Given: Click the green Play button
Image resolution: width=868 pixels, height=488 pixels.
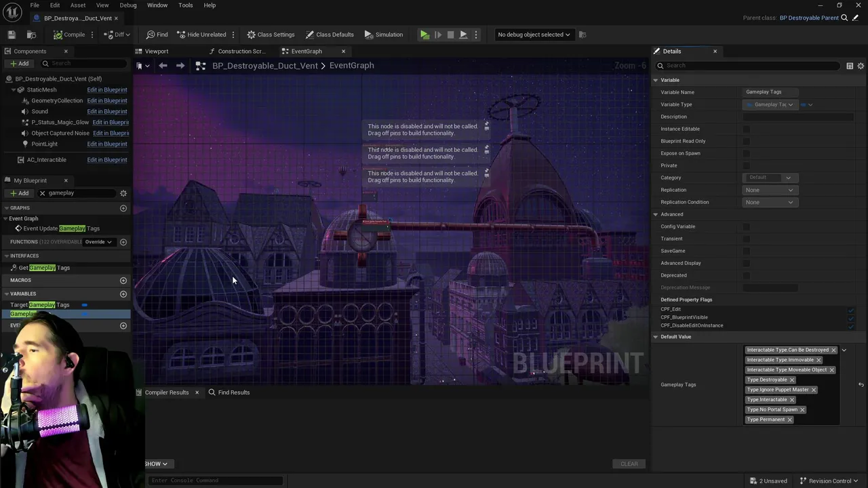Looking at the screenshot, I should (425, 35).
